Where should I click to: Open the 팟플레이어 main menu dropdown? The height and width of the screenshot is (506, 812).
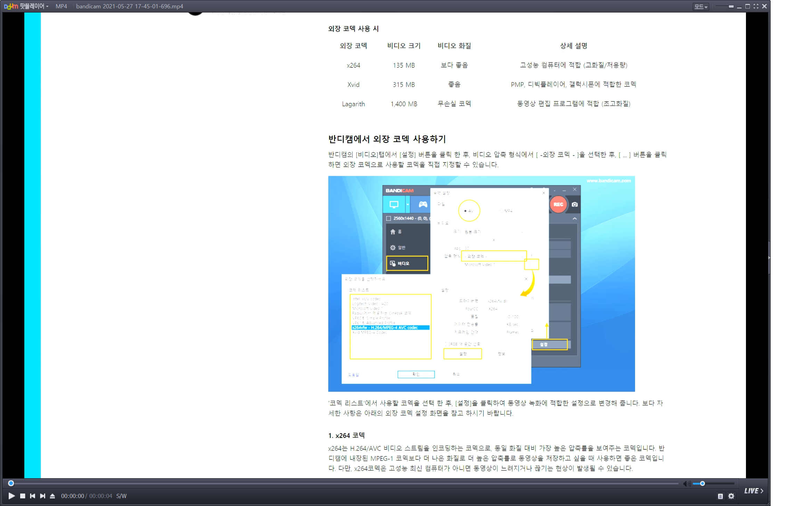[x=26, y=6]
